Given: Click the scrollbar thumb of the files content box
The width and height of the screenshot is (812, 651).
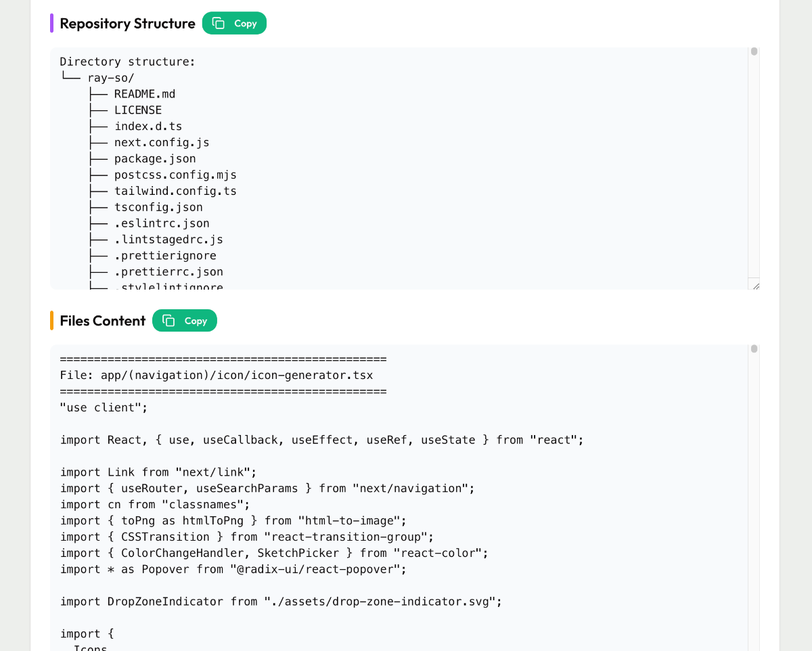Looking at the screenshot, I should [x=754, y=349].
